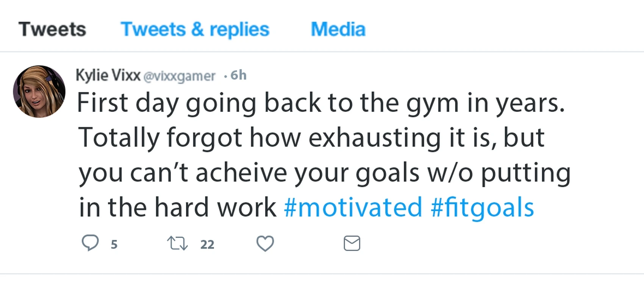Click the retweet count number 22

coord(207,245)
